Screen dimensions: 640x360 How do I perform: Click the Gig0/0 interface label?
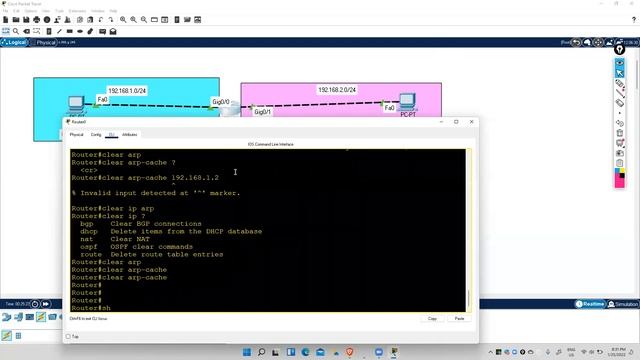pos(221,102)
